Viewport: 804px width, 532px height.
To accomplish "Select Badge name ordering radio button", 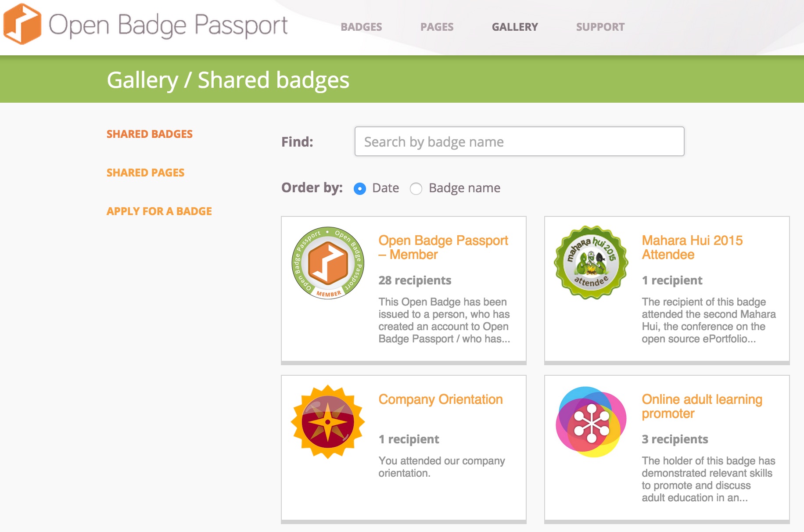I will coord(416,189).
